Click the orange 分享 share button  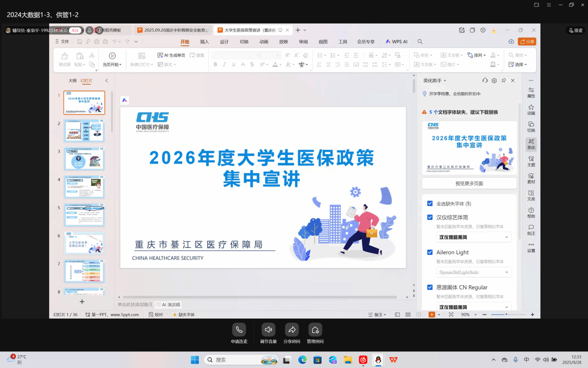(x=527, y=42)
